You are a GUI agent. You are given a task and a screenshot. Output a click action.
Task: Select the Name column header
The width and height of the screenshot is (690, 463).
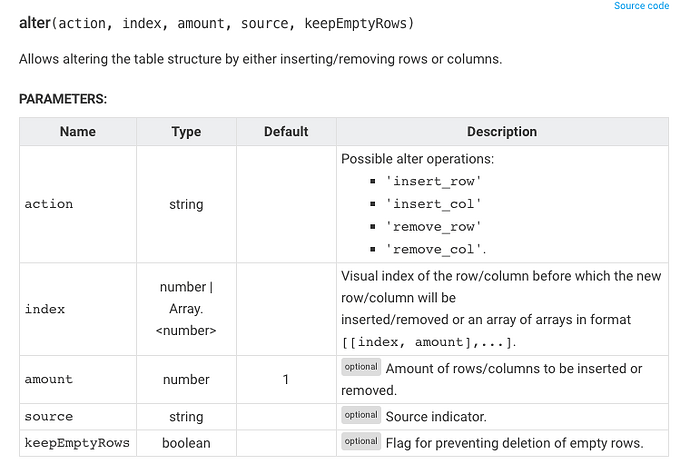(78, 132)
